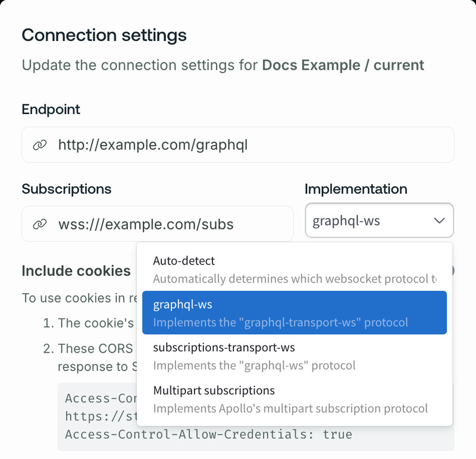Open the Implementation graphql-ws combo box
Viewport: 476px width, 459px height.
coord(369,221)
